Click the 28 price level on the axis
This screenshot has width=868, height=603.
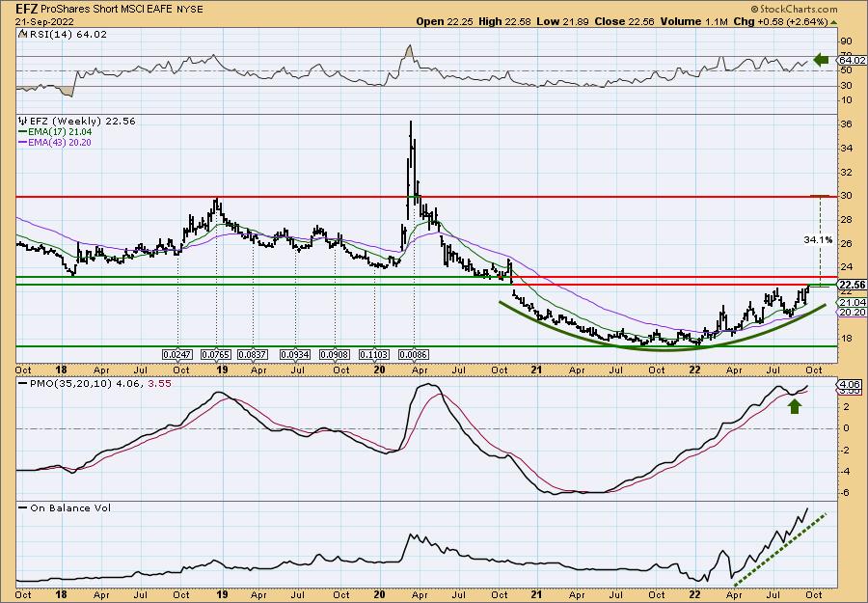(x=847, y=220)
